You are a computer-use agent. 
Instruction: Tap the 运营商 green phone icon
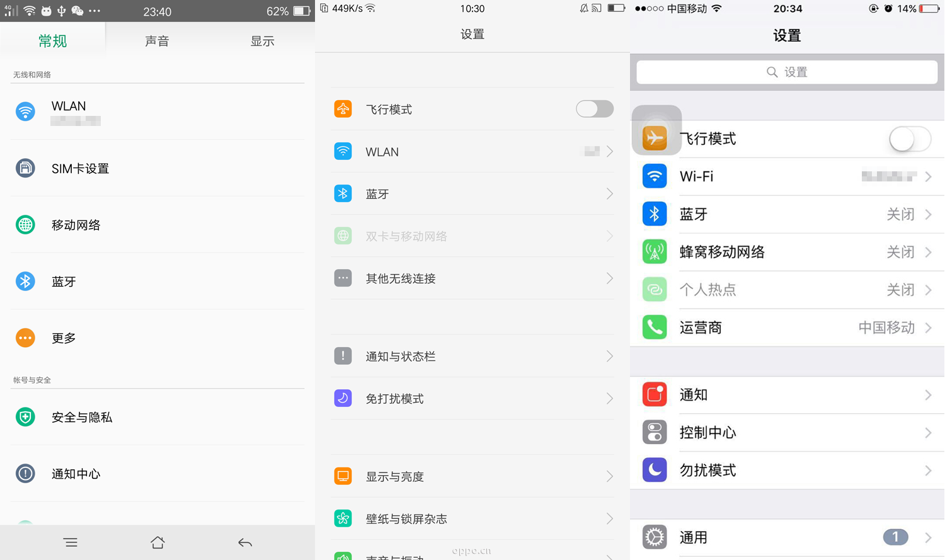tap(655, 328)
